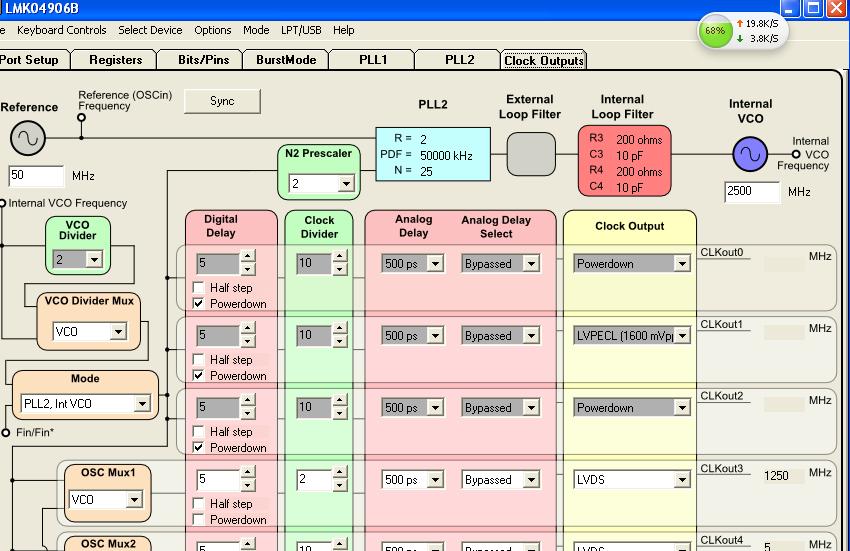
Task: Uncheck CLKout0 Powerdown checkbox
Action: coord(198,304)
